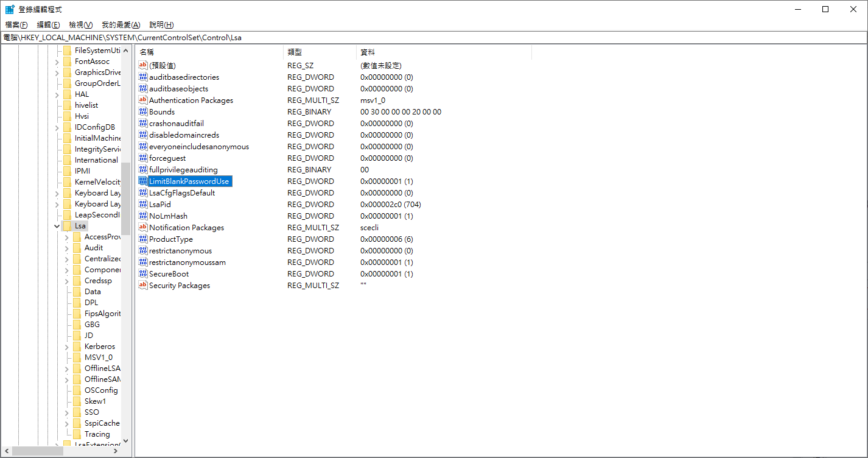Select the MSV1_0 subkey in tree
868x458 pixels.
pos(98,358)
